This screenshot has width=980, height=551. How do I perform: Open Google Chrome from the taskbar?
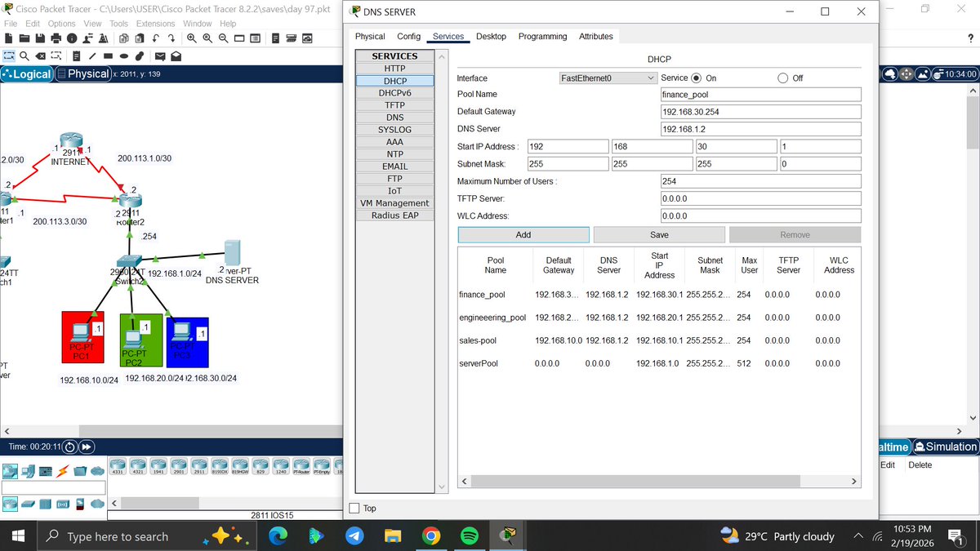click(431, 535)
